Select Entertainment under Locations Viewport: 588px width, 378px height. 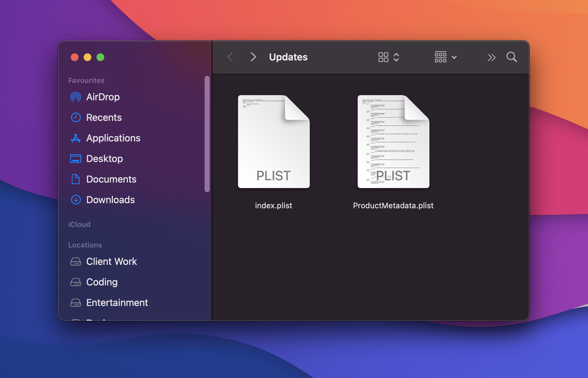(x=117, y=302)
